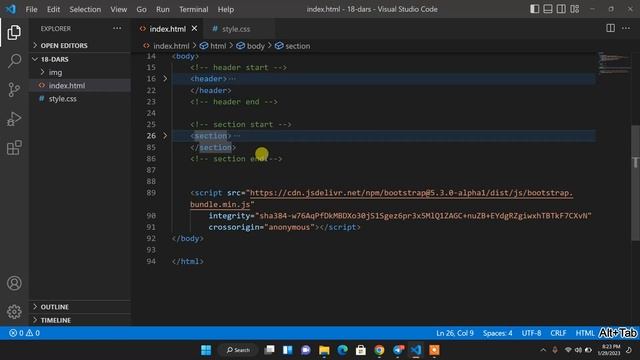Click the html breadcrumb
Viewport: 640px width, 360px height.
pos(213,46)
